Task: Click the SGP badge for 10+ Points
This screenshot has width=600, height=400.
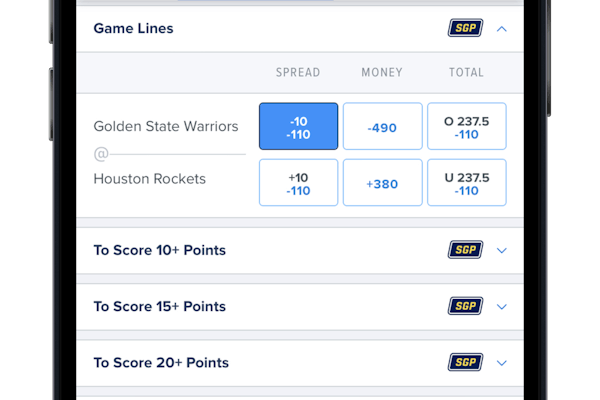Action: pyautogui.click(x=465, y=250)
